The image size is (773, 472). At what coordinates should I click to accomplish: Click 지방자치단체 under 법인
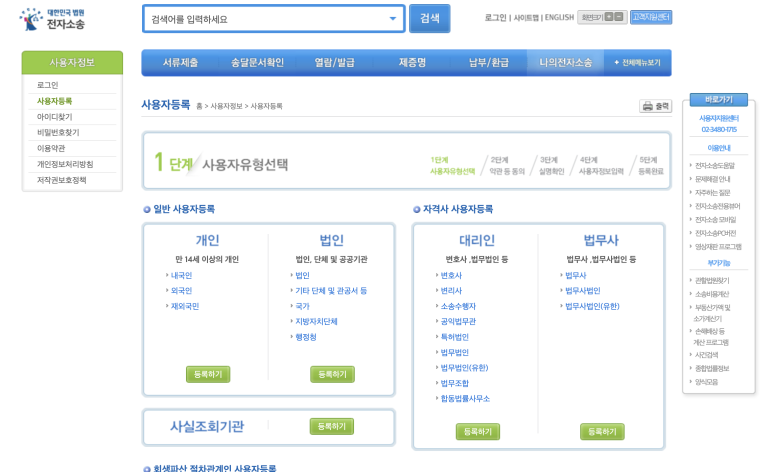click(316, 321)
